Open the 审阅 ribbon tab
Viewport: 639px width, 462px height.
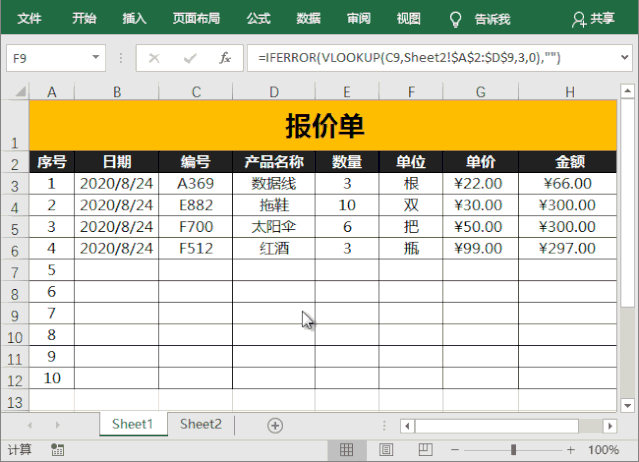359,19
